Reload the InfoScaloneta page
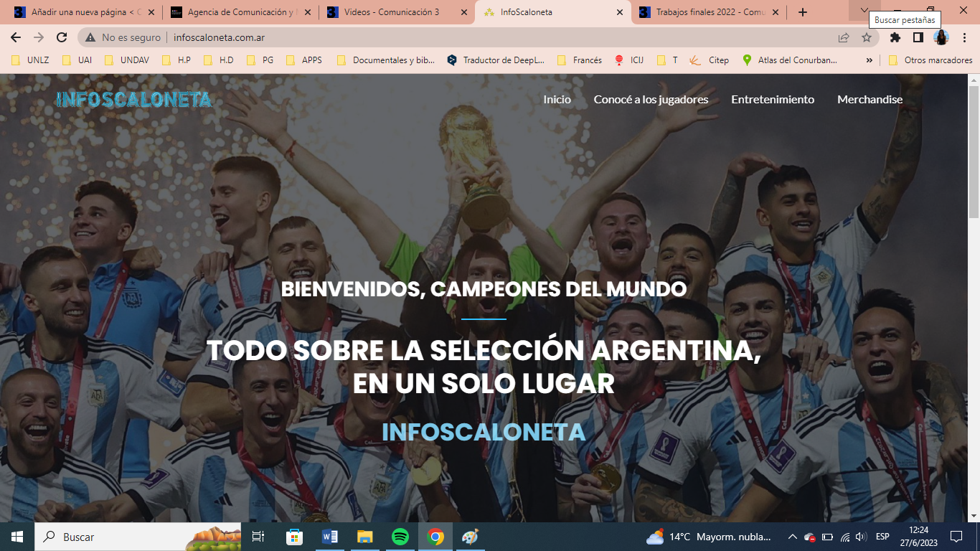This screenshot has height=551, width=980. point(62,37)
